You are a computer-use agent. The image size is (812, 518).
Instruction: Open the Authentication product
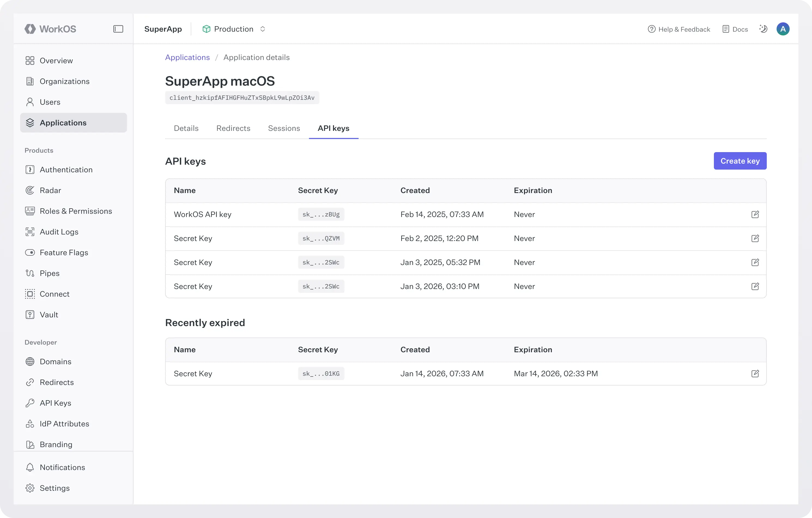click(66, 169)
